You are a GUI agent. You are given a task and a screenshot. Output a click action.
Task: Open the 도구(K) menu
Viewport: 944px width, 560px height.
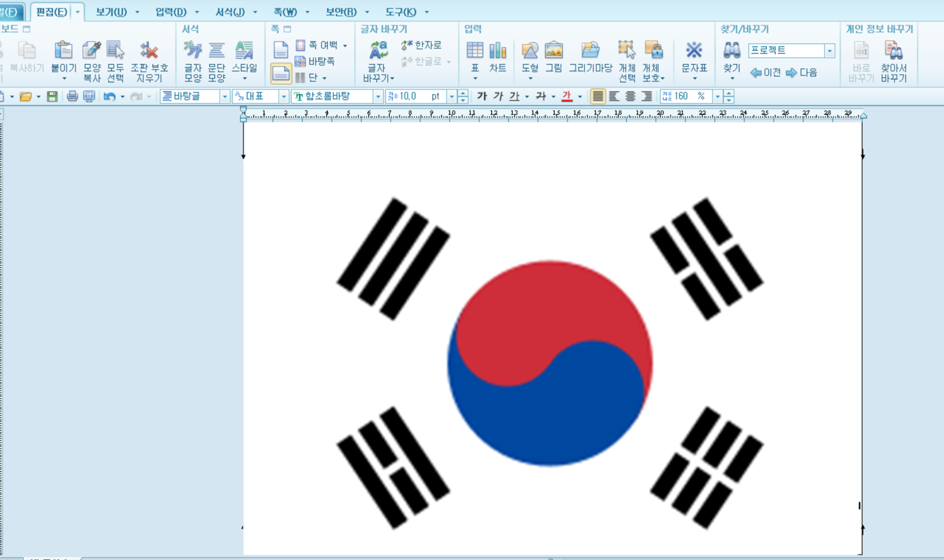[400, 11]
